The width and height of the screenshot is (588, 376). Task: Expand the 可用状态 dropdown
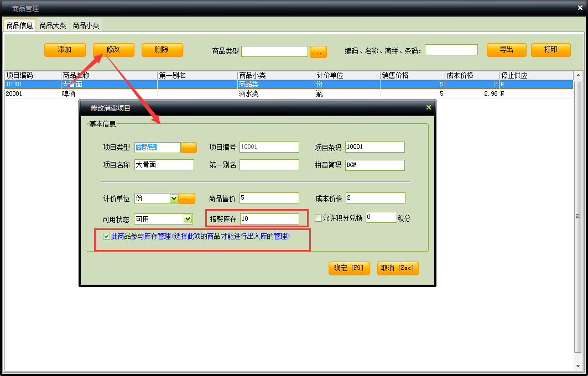(188, 219)
